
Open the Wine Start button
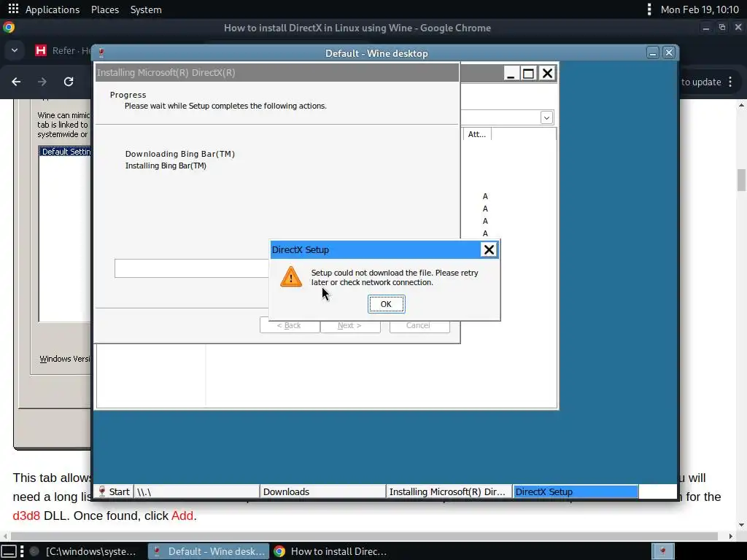114,491
